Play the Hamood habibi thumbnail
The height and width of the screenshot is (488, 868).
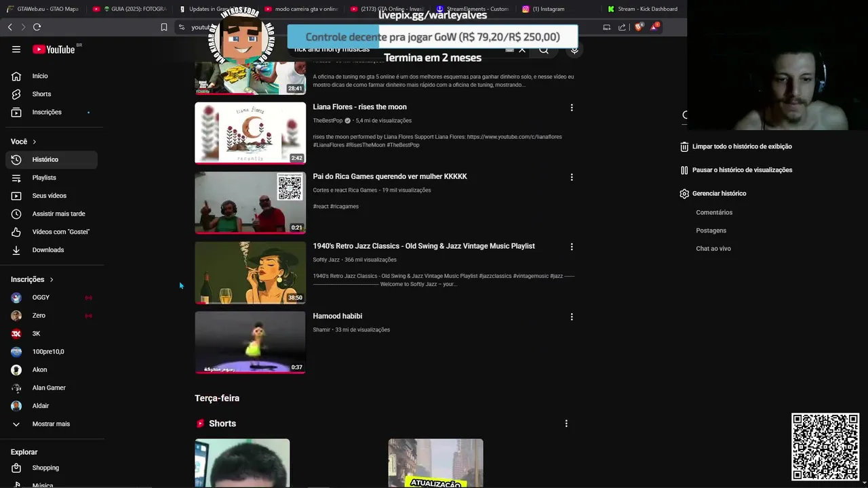(250, 342)
